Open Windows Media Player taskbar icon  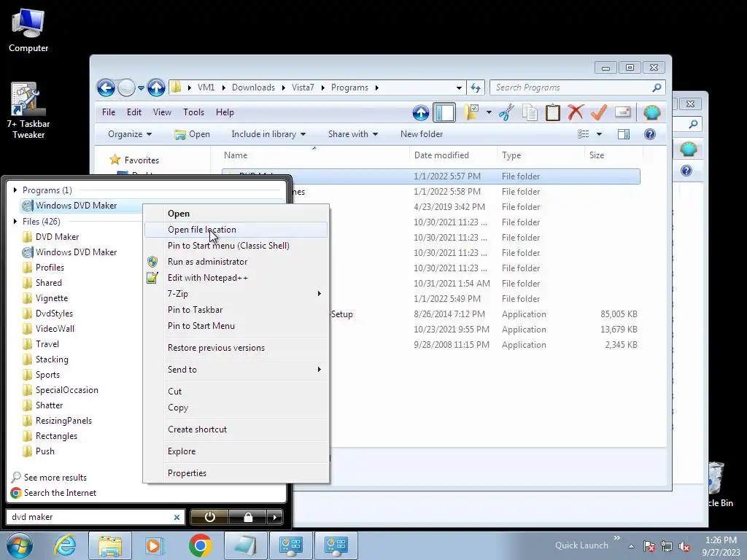coord(154,545)
